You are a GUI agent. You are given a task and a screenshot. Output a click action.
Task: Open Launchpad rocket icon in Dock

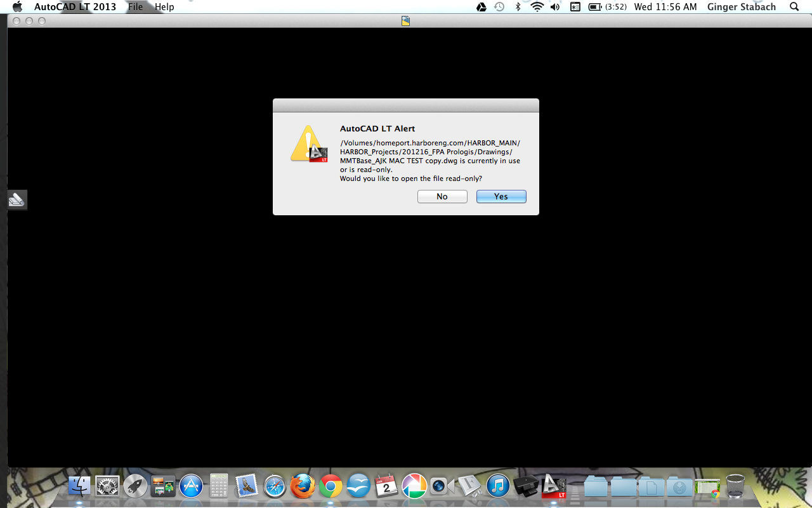coord(135,486)
